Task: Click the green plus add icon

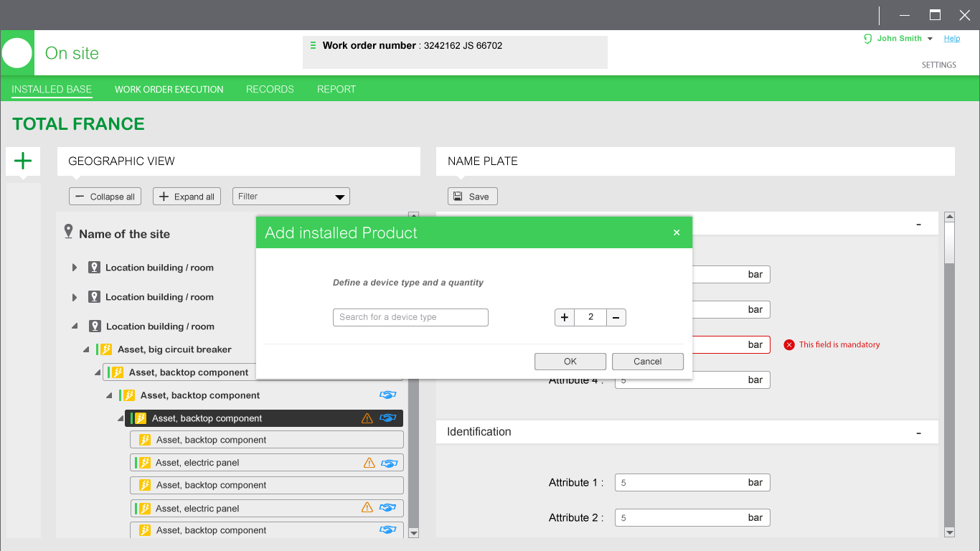Action: [23, 161]
